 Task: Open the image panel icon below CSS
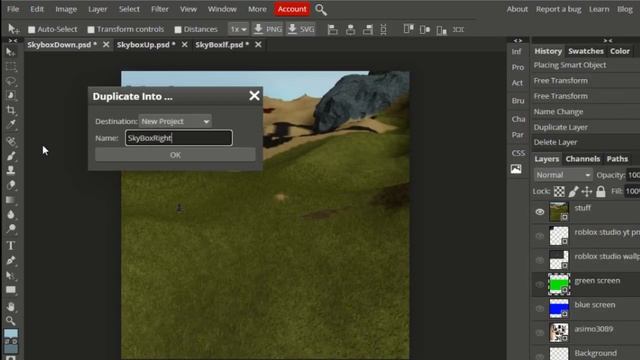[x=516, y=169]
